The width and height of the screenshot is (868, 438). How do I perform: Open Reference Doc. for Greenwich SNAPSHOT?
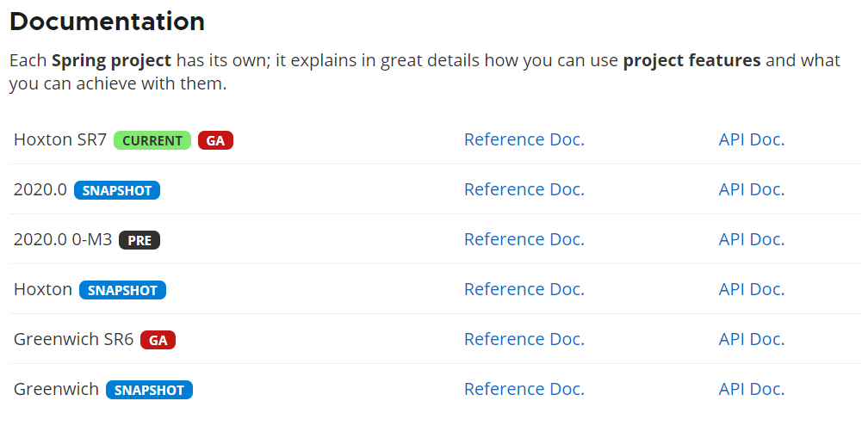[524, 389]
